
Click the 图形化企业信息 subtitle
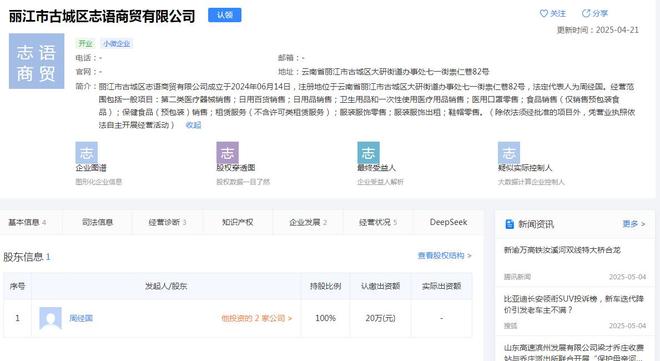coord(98,182)
